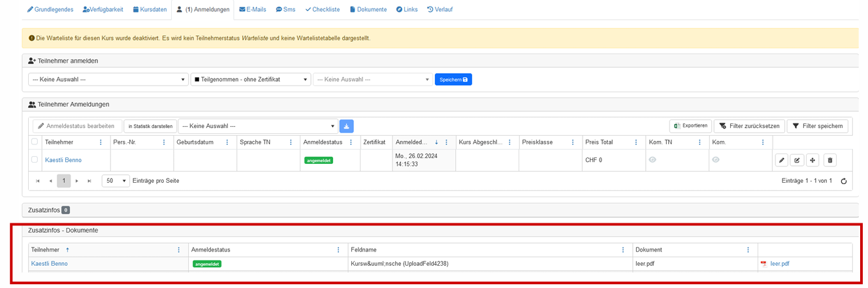Open the Dokument column menu
Viewport: 868px width, 288px height.
pyautogui.click(x=748, y=250)
